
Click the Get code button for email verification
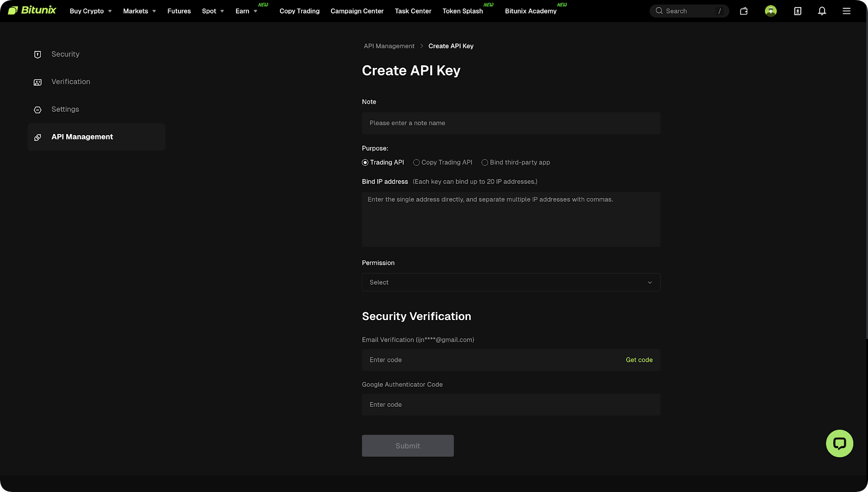click(x=639, y=360)
